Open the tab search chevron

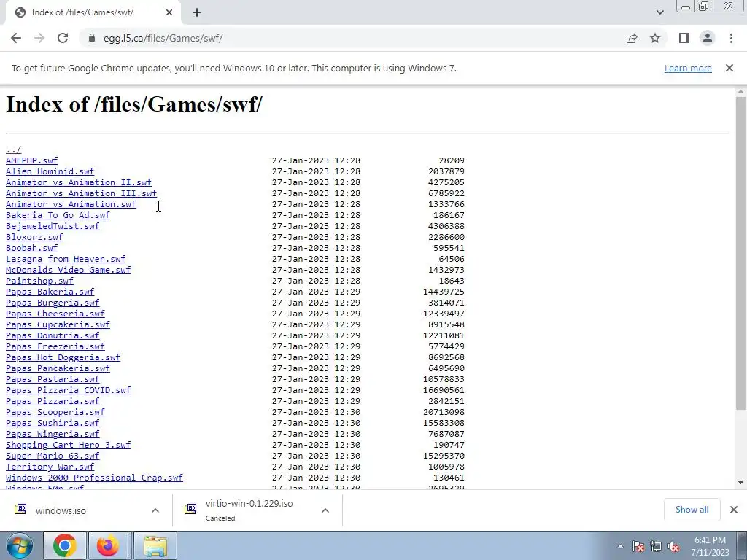point(659,12)
